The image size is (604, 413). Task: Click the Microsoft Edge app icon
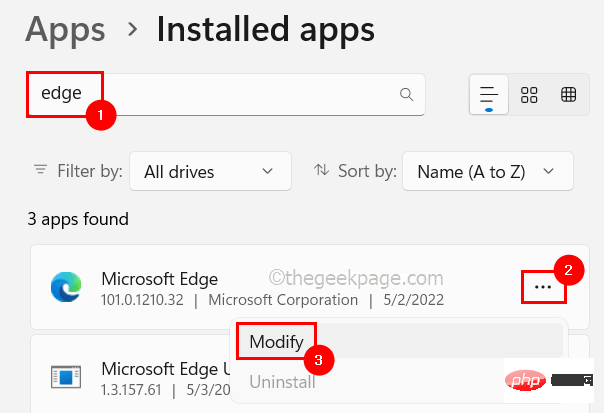point(66,287)
